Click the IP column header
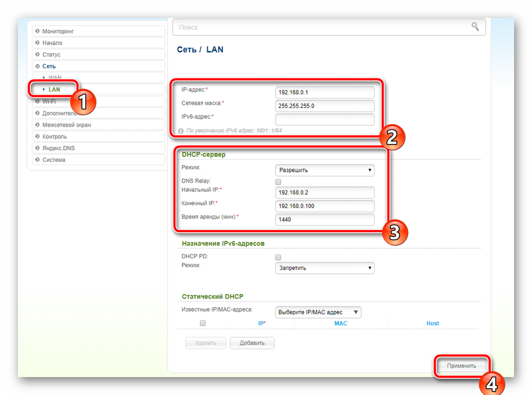Screen dimensions: 532x395 coord(262,323)
